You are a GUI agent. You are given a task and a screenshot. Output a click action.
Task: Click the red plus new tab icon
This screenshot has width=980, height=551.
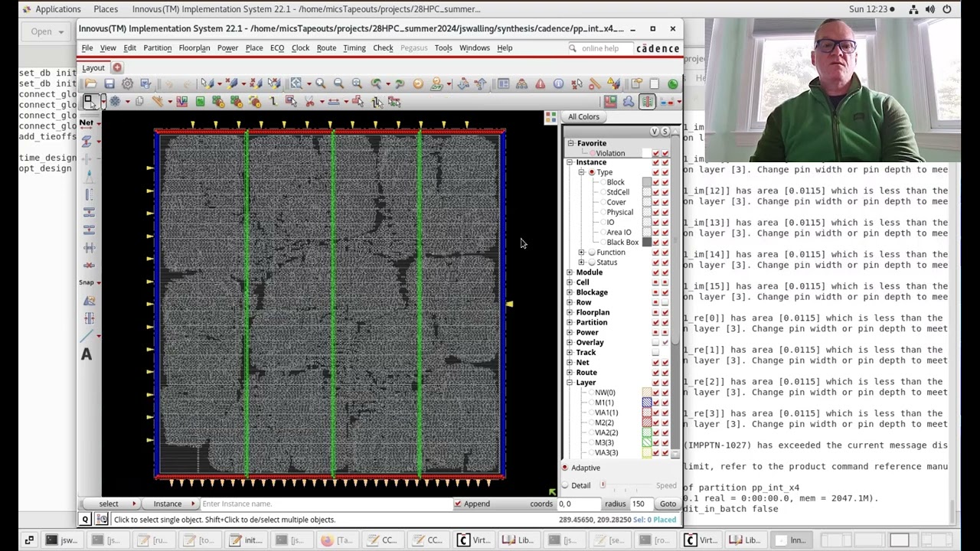pyautogui.click(x=117, y=67)
